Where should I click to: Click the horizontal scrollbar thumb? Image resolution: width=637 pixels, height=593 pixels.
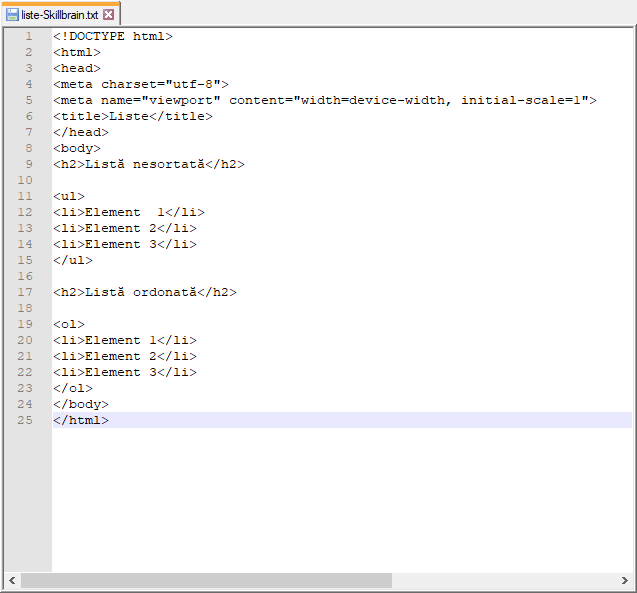205,580
